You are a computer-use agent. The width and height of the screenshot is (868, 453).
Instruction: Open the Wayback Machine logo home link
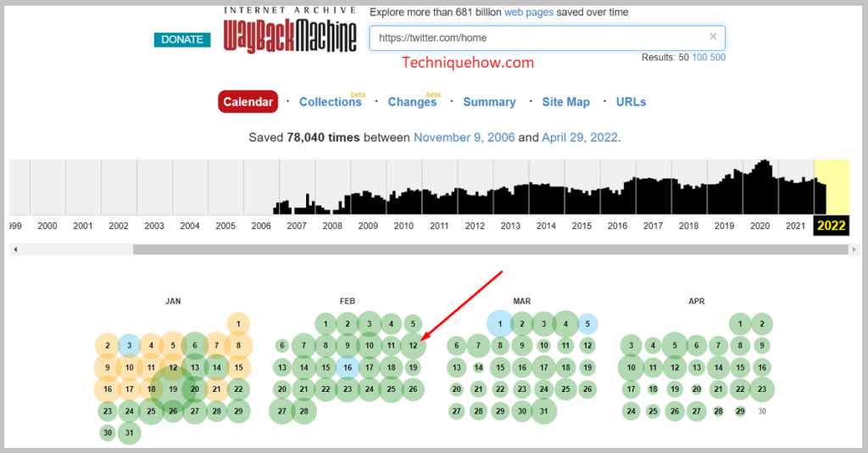290,31
